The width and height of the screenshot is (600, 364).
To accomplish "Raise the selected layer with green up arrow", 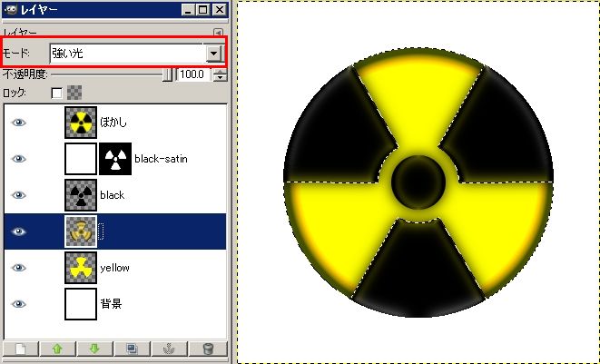I will coord(57,349).
